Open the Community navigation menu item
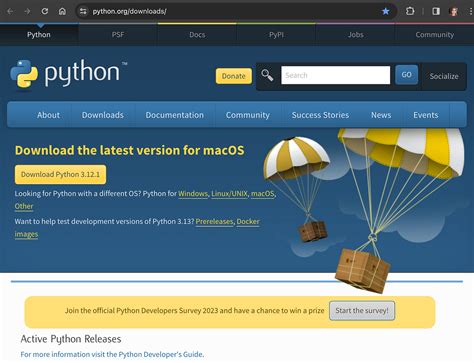 [x=248, y=115]
